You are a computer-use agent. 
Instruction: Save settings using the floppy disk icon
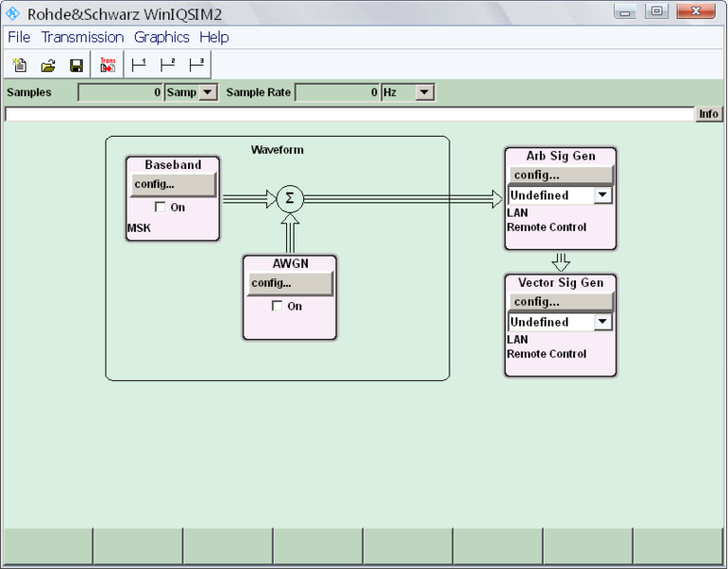[x=76, y=66]
